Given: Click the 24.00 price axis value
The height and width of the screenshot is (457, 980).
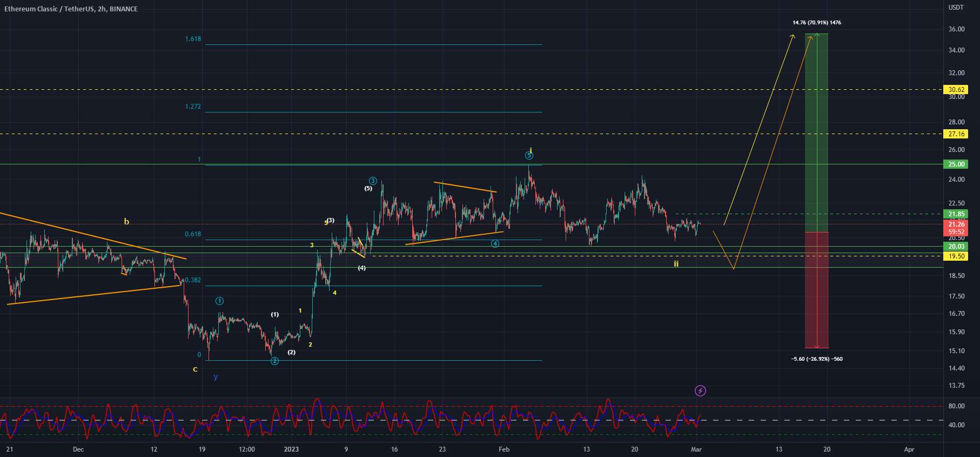Looking at the screenshot, I should [956, 180].
